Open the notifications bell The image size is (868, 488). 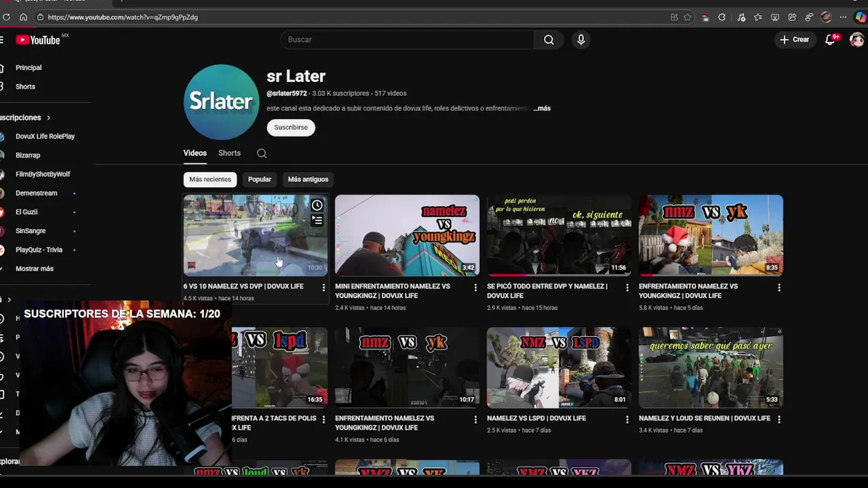[830, 40]
